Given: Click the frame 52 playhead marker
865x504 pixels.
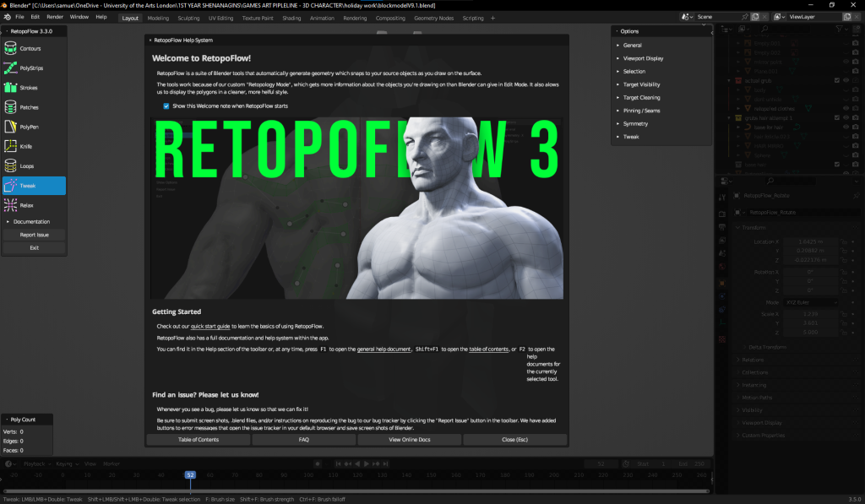Looking at the screenshot, I should tap(190, 474).
